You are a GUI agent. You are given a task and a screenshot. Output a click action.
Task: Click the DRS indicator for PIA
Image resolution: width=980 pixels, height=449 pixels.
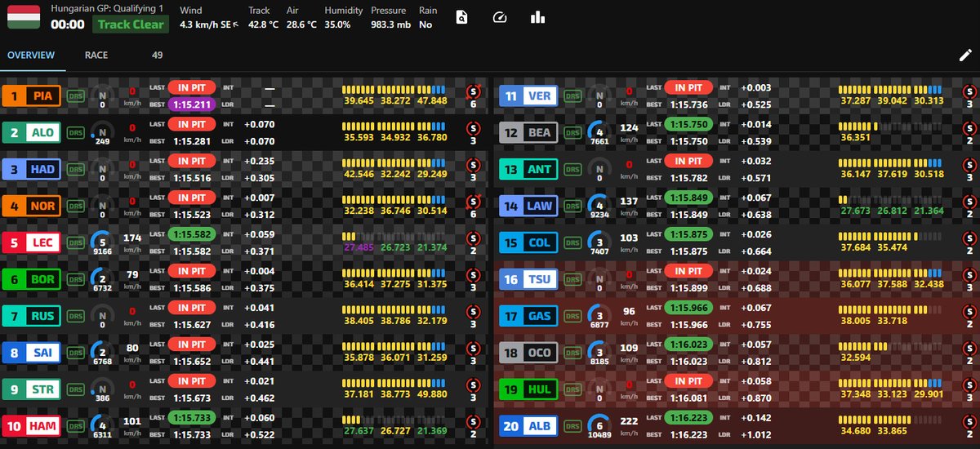coord(76,96)
